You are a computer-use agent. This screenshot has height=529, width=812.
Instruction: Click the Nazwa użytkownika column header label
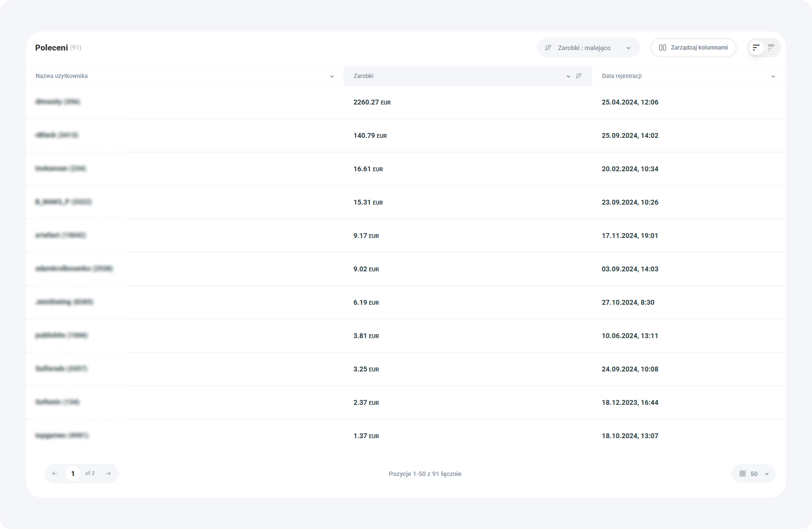click(x=62, y=76)
